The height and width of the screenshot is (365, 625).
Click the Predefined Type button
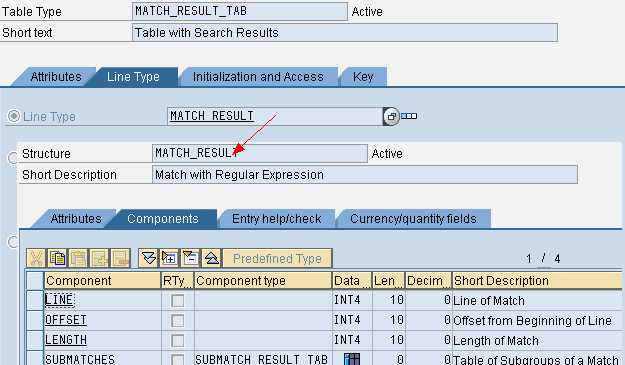(x=277, y=258)
